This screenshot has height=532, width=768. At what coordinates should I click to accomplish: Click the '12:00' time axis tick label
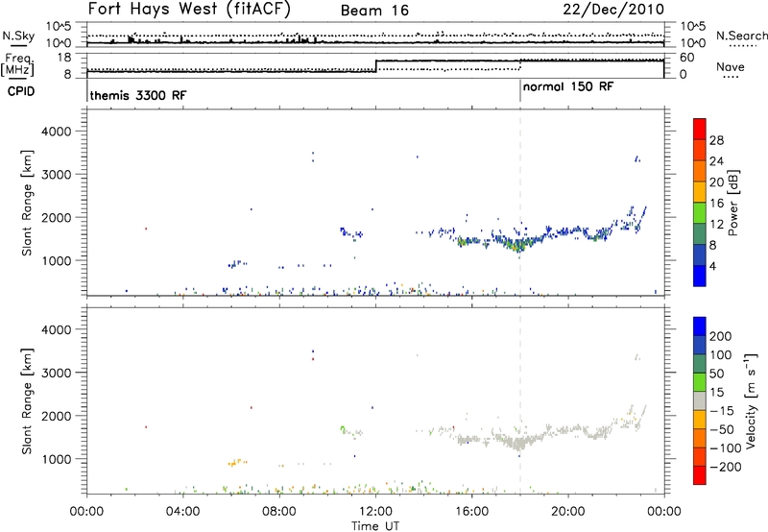pyautogui.click(x=375, y=512)
